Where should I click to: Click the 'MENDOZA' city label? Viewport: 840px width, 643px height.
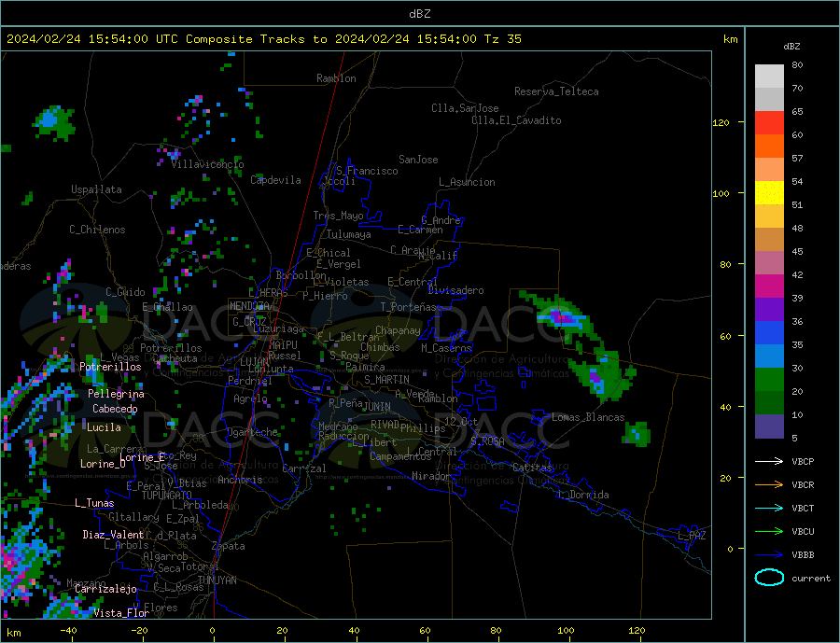(x=249, y=306)
